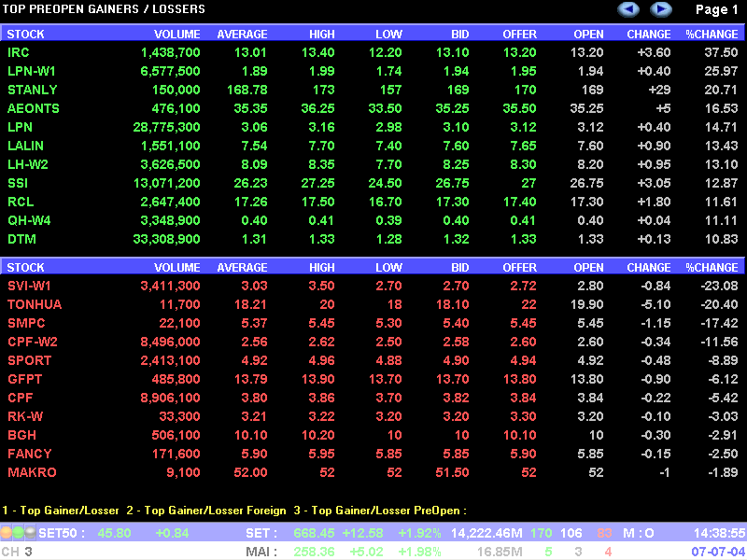Click OFFER header in gainers table

[x=519, y=35]
